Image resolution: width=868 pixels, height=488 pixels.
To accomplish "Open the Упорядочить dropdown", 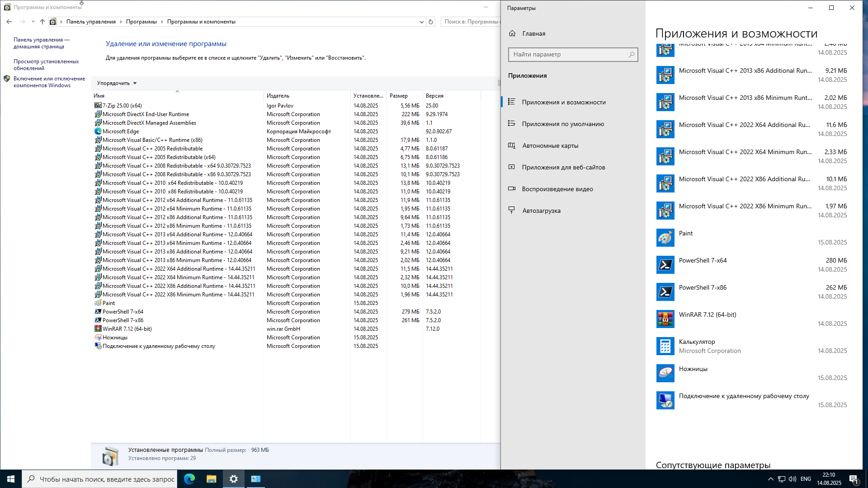I will pyautogui.click(x=117, y=83).
